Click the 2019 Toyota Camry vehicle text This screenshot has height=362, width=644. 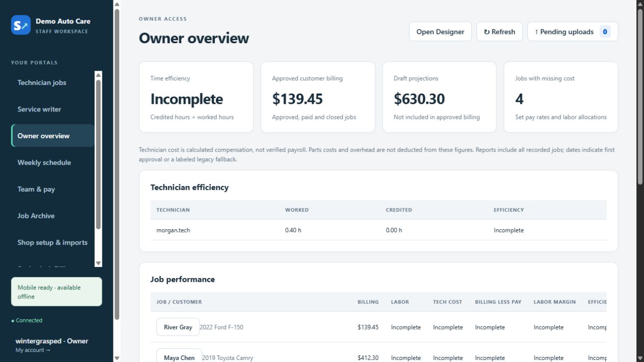pyautogui.click(x=228, y=358)
